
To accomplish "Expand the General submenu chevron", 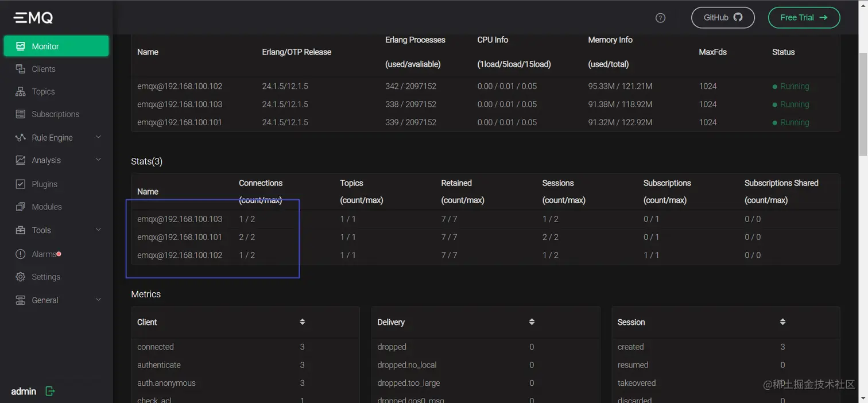I will 98,300.
